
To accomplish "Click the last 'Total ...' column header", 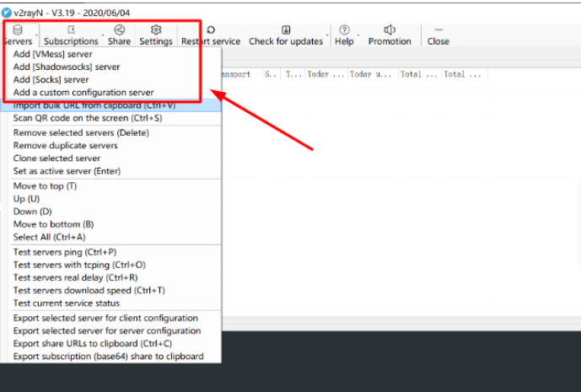I will [465, 74].
